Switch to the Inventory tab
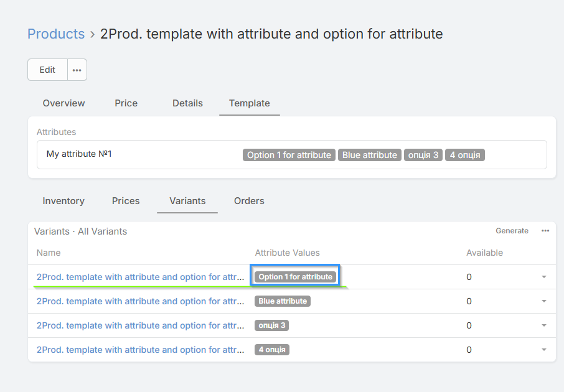The width and height of the screenshot is (564, 392). [x=63, y=201]
